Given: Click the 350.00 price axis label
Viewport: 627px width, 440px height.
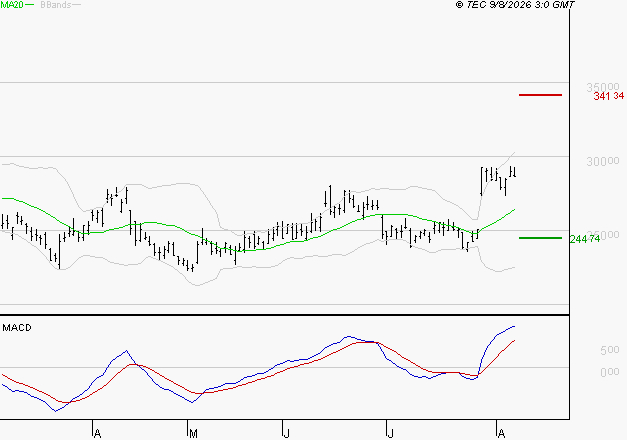Looking at the screenshot, I should (x=603, y=86).
